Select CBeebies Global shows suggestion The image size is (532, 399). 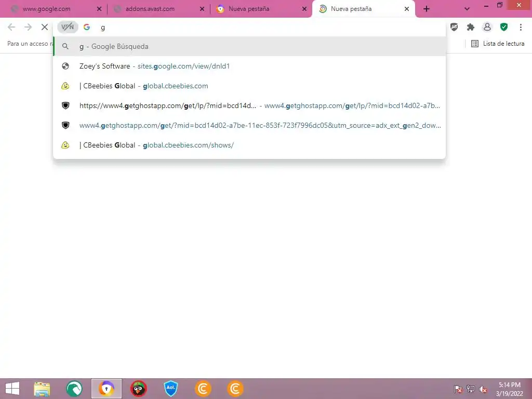[x=249, y=145]
